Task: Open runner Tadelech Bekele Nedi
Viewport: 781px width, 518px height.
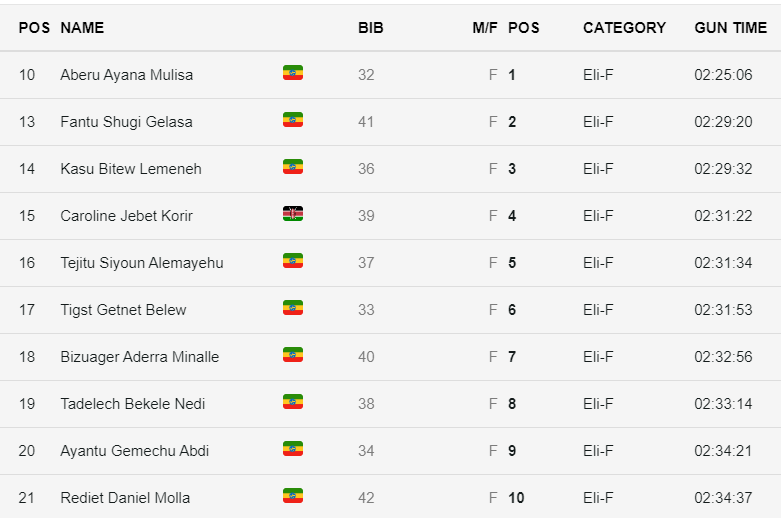Action: pyautogui.click(x=133, y=404)
